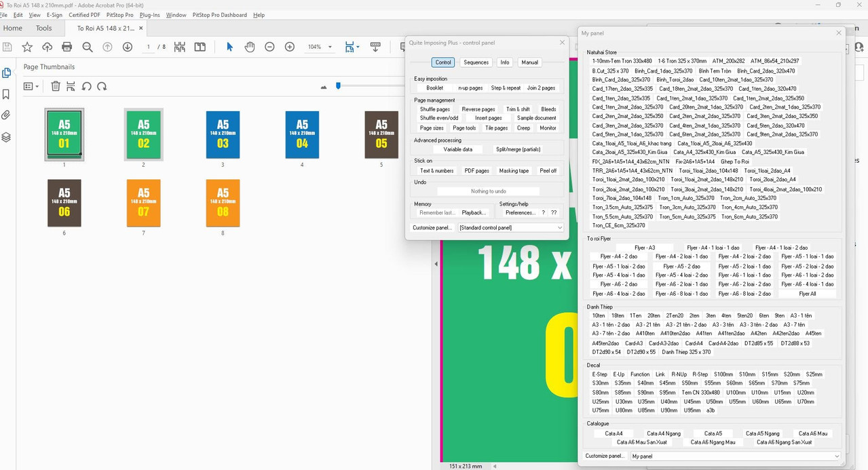Open Page Thumbnails panel icon in sidebar

click(x=6, y=73)
